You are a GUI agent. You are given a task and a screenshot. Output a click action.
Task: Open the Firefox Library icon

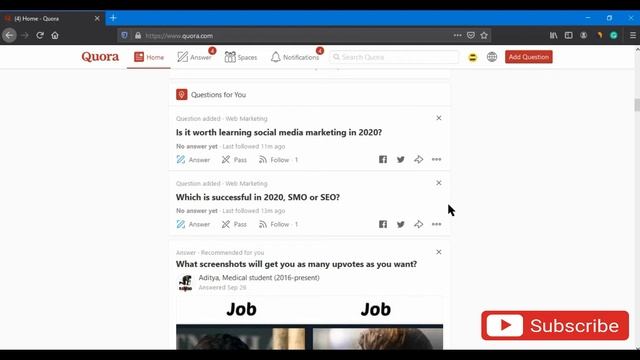(x=553, y=36)
